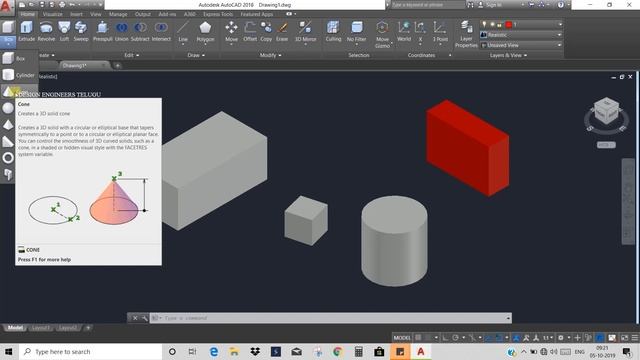Open the Insert ribbon tab
This screenshot has width=640, height=360.
click(76, 14)
